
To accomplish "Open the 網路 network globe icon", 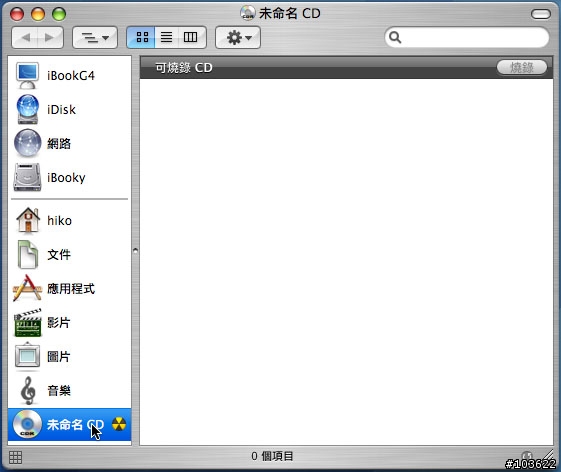I will pos(27,143).
